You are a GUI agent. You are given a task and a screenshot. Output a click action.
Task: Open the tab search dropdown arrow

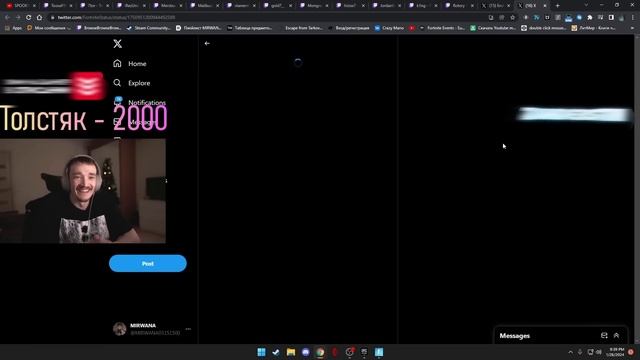[x=586, y=5]
